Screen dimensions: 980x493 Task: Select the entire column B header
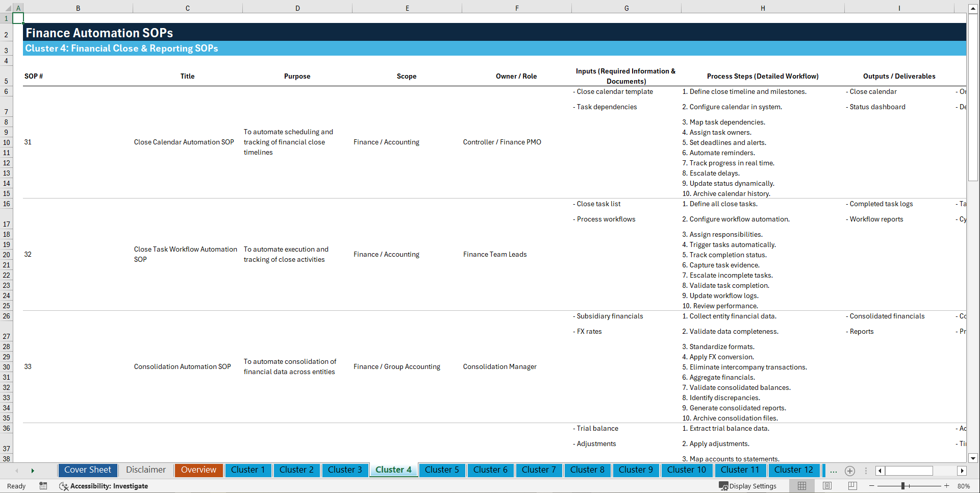click(x=78, y=8)
